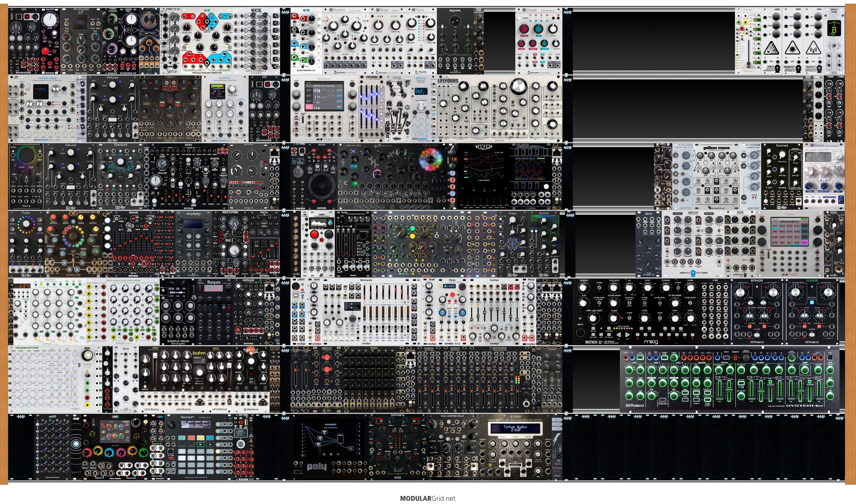
Task: Click the Digital Tuner module
Action: 834,41
